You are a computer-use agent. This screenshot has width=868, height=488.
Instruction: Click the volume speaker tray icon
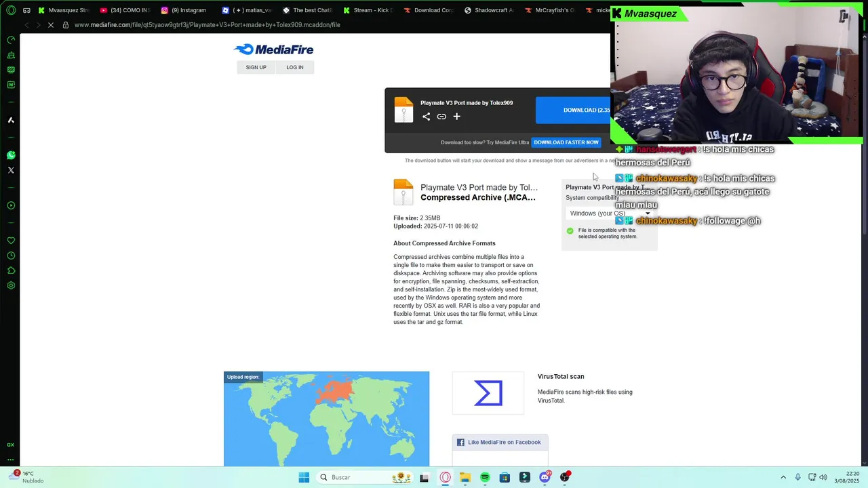(823, 477)
